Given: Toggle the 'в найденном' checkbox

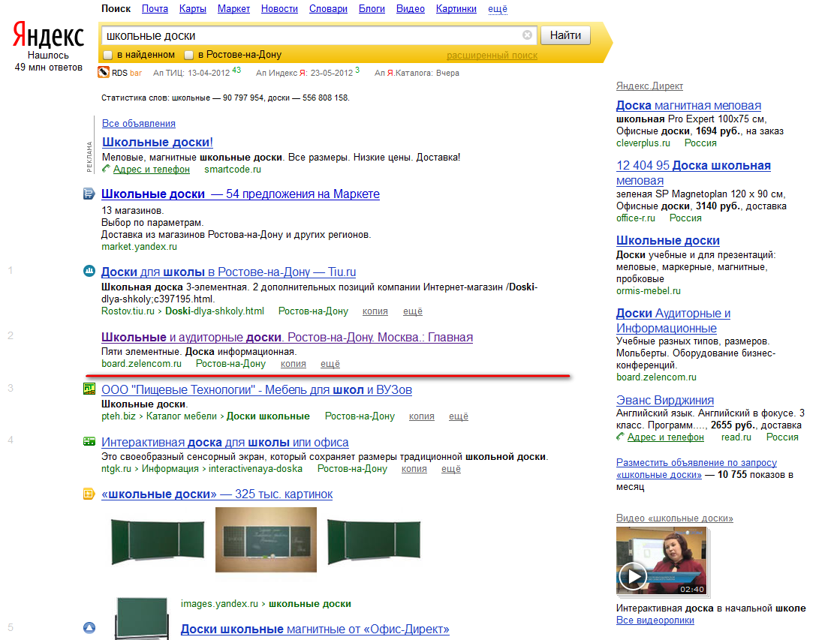Looking at the screenshot, I should (x=107, y=55).
